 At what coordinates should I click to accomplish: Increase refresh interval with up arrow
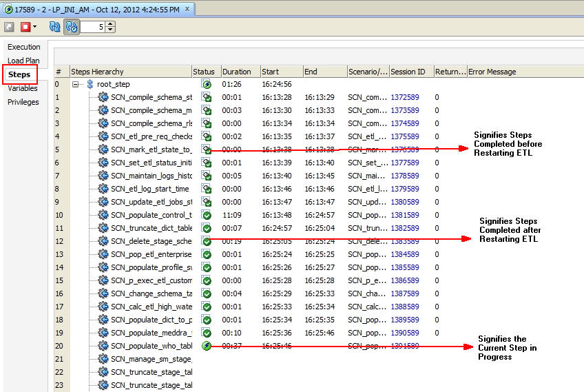pyautogui.click(x=111, y=24)
